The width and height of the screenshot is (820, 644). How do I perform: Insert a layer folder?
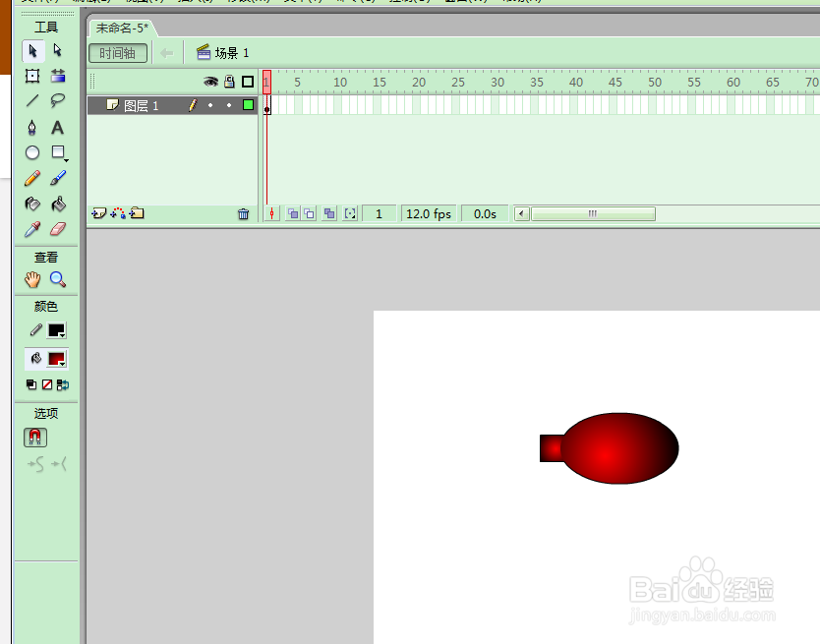coord(137,213)
